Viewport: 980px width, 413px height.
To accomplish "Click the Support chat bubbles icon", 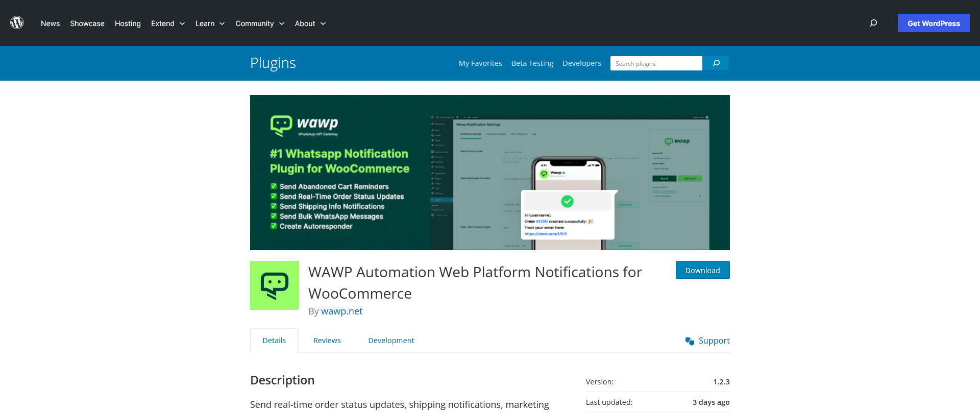I will (690, 341).
